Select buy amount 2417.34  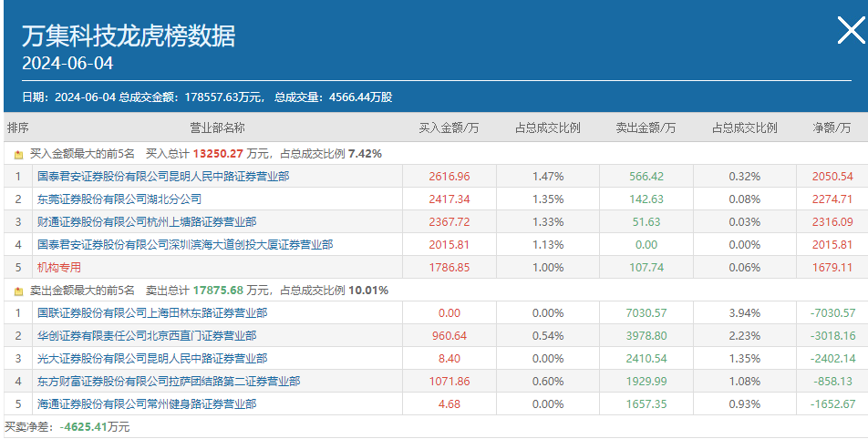[449, 199]
